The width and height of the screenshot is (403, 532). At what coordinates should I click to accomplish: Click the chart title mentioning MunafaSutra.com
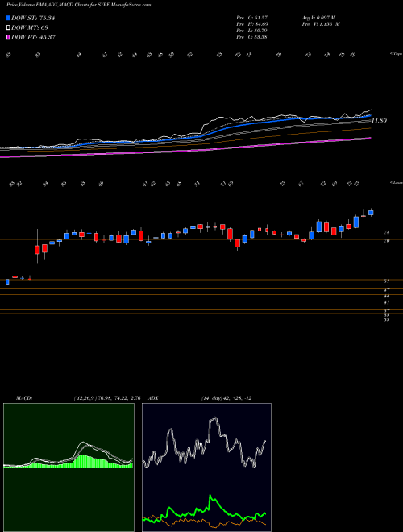79,5
